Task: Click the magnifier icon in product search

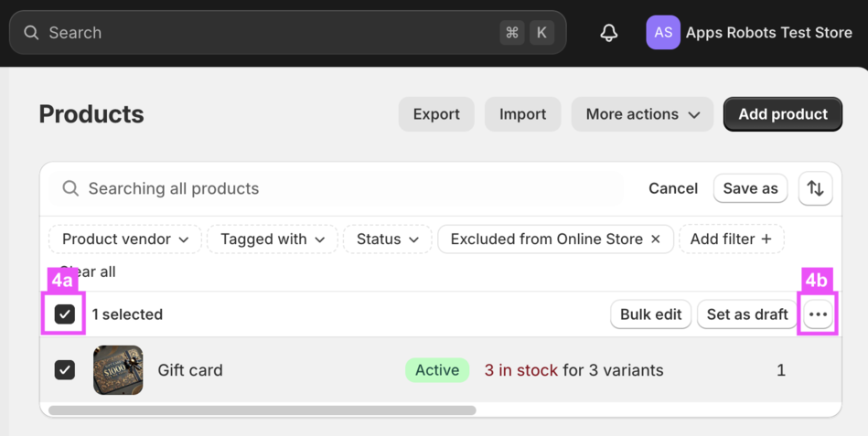Action: 70,188
